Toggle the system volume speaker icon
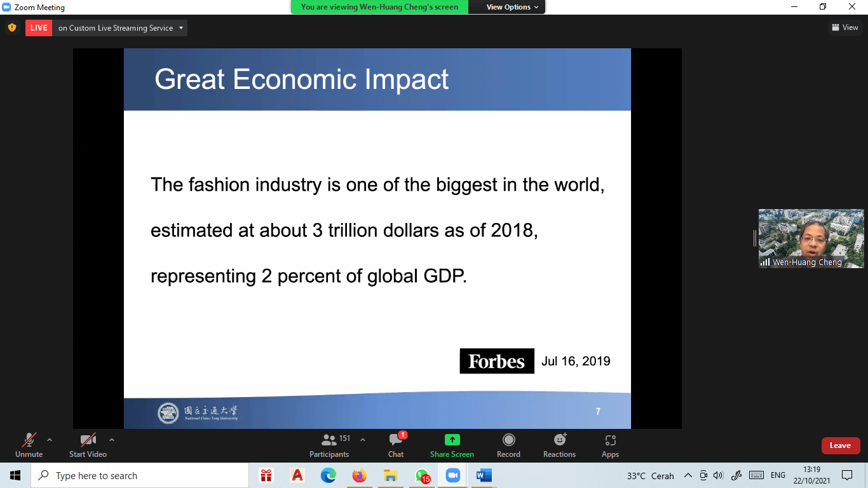 tap(719, 475)
